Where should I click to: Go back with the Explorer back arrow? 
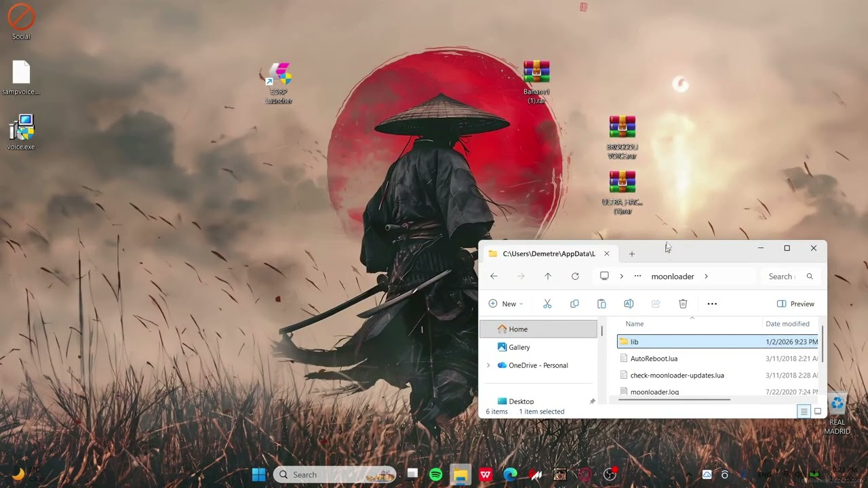click(x=494, y=277)
